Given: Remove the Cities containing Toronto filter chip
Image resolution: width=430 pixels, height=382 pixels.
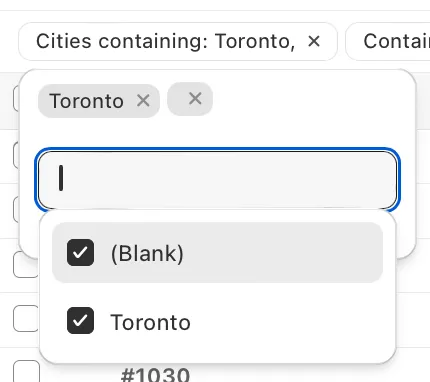Looking at the screenshot, I should pyautogui.click(x=314, y=42).
